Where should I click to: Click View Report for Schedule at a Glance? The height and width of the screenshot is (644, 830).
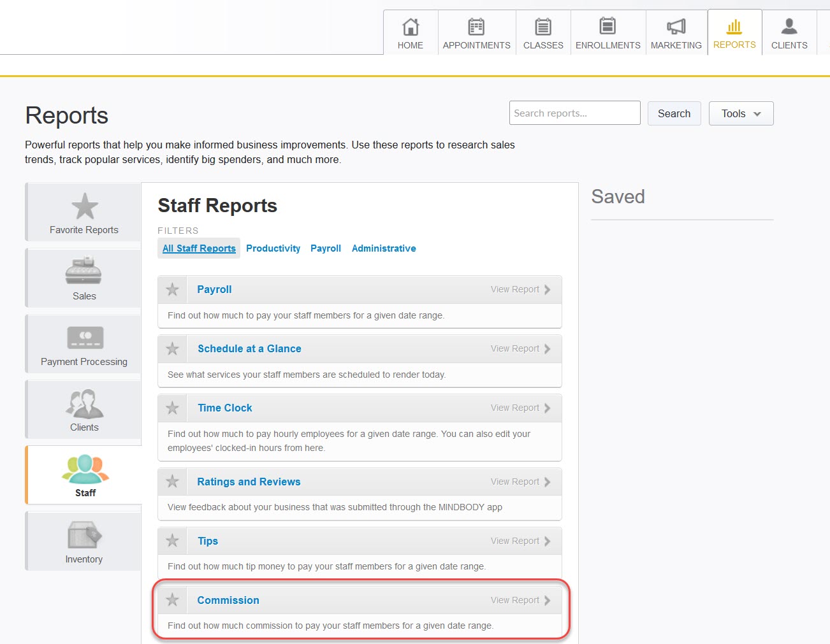point(520,348)
